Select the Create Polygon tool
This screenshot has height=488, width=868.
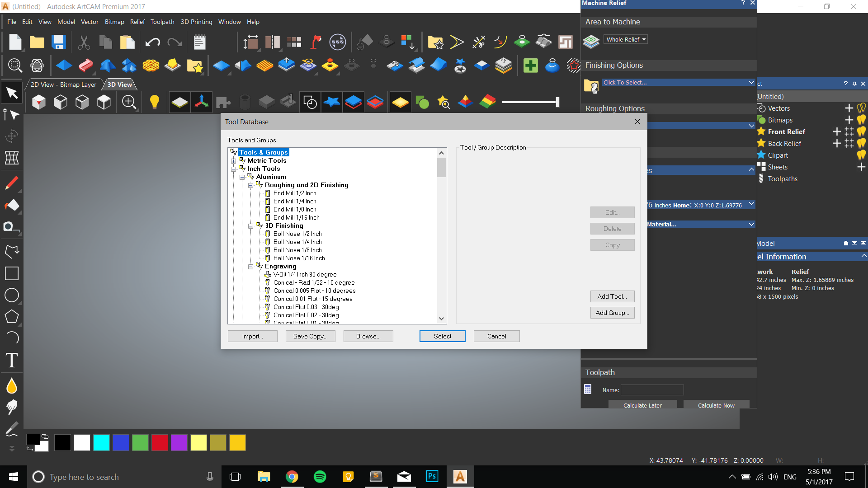coord(12,316)
